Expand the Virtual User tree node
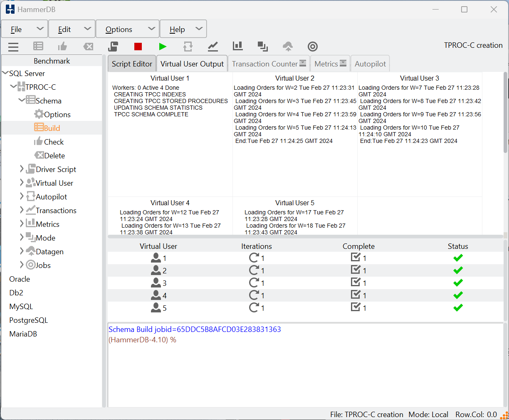Viewport: 509px width, 420px height. tap(22, 182)
